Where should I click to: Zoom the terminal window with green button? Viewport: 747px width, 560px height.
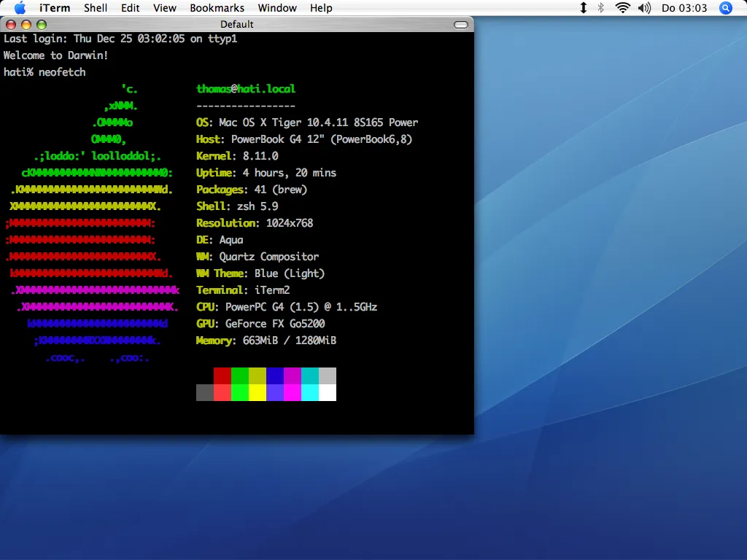(41, 25)
